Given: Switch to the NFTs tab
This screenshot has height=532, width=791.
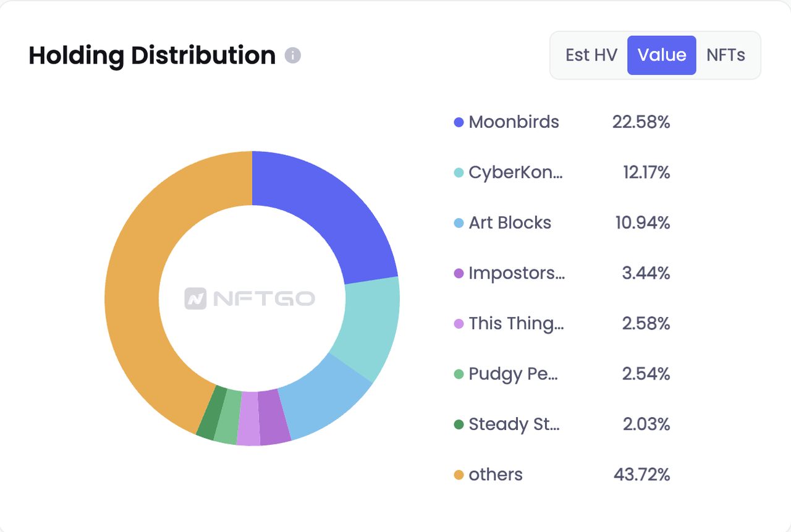Looking at the screenshot, I should click(725, 55).
